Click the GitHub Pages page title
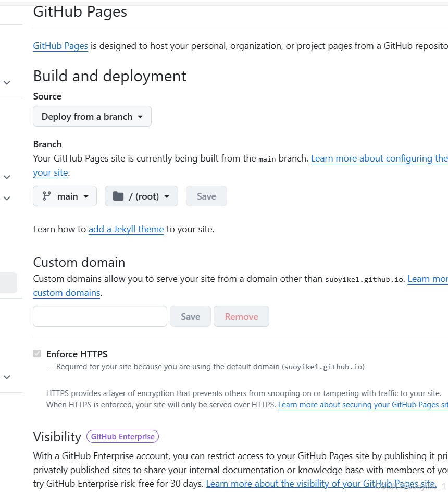This screenshot has height=494, width=448. [x=80, y=12]
